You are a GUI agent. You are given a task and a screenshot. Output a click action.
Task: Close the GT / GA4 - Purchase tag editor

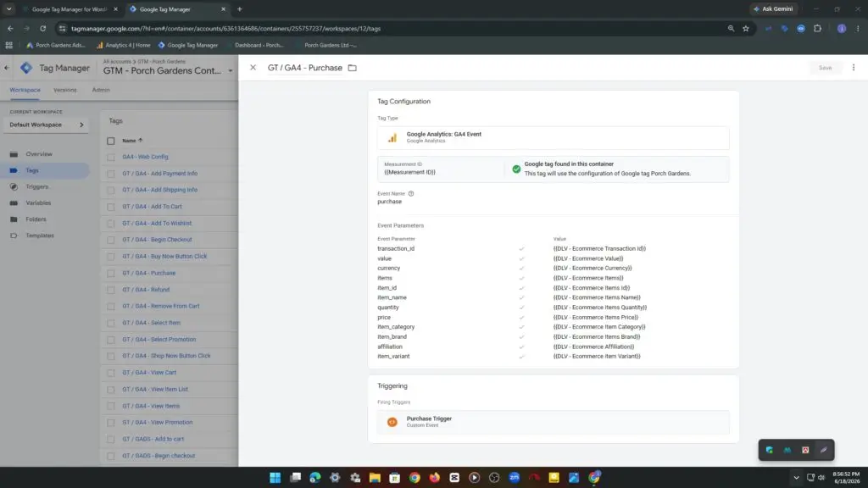(x=253, y=68)
